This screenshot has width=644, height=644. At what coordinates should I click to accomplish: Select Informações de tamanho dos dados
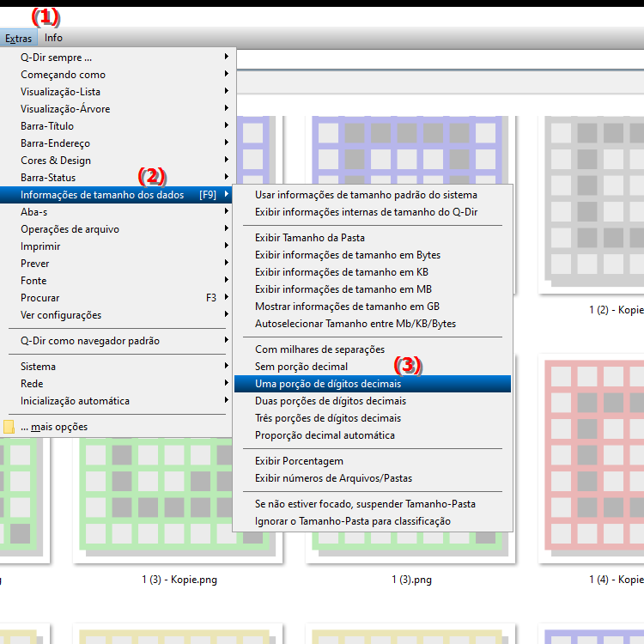(x=116, y=195)
